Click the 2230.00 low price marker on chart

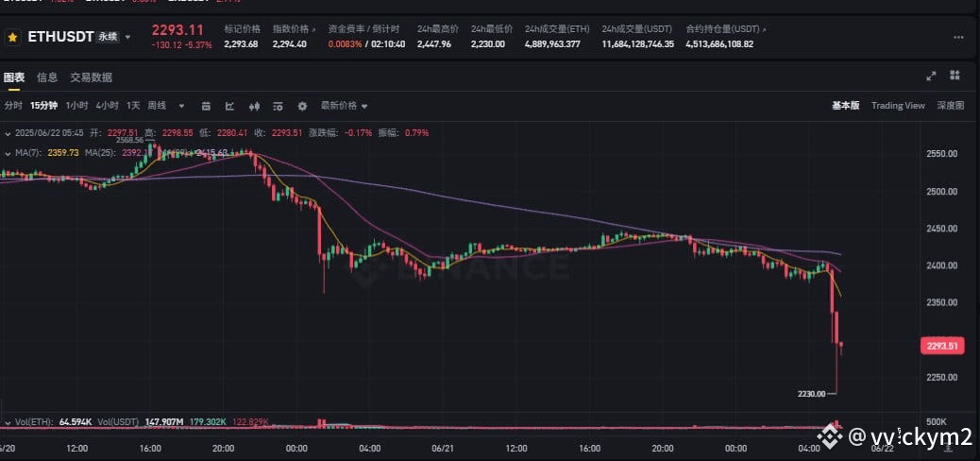click(x=811, y=394)
